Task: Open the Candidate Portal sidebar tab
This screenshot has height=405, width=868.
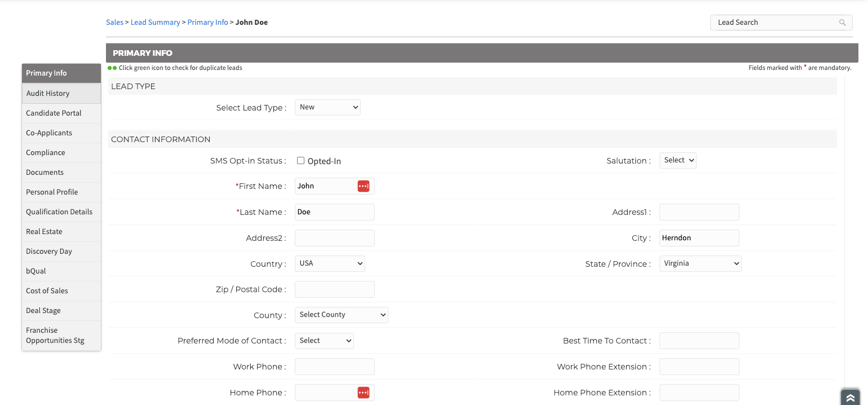Action: 61,113
